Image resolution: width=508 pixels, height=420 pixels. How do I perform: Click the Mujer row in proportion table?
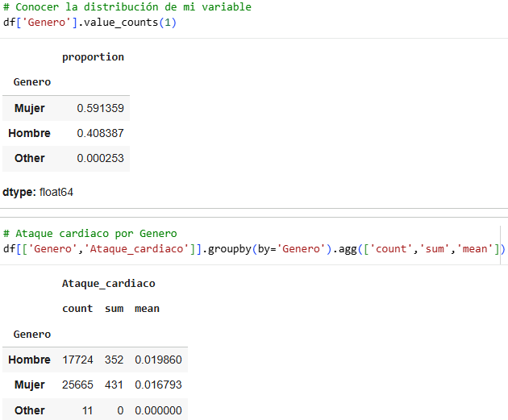66,108
